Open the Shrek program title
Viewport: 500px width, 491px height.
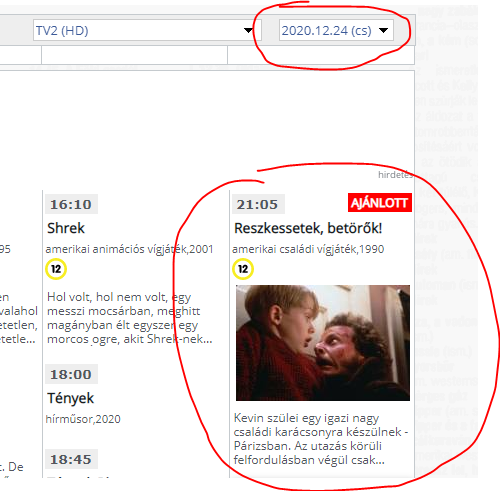pyautogui.click(x=66, y=228)
